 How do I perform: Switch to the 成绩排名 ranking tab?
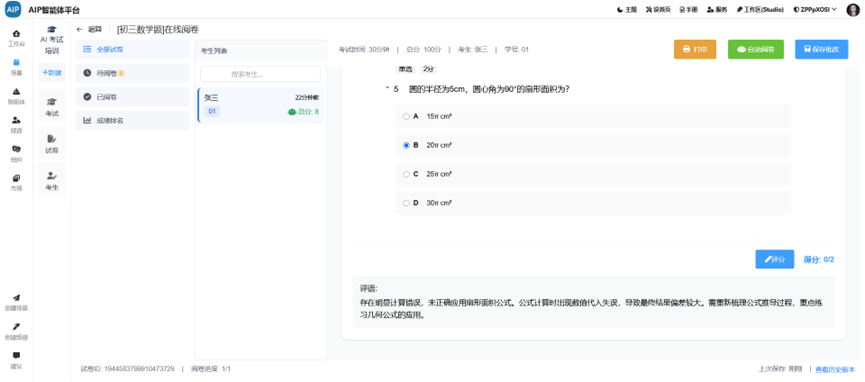point(132,120)
